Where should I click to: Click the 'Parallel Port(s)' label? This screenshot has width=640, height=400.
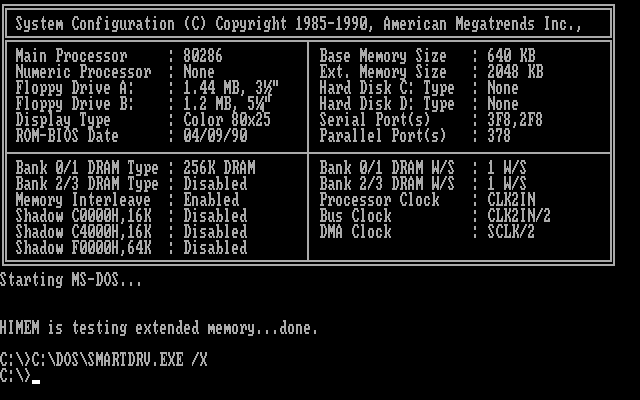tap(383, 136)
